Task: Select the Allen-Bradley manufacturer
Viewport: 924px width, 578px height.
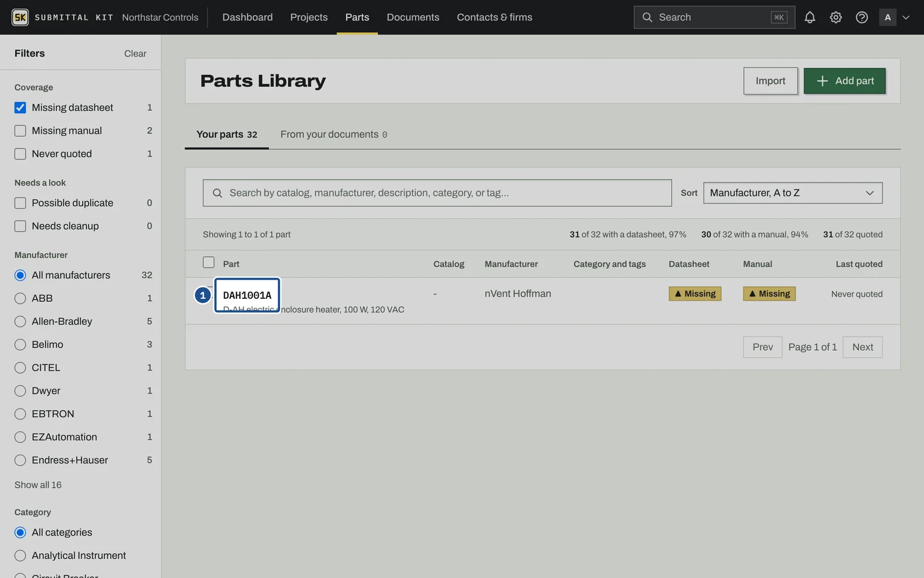Action: coord(20,321)
